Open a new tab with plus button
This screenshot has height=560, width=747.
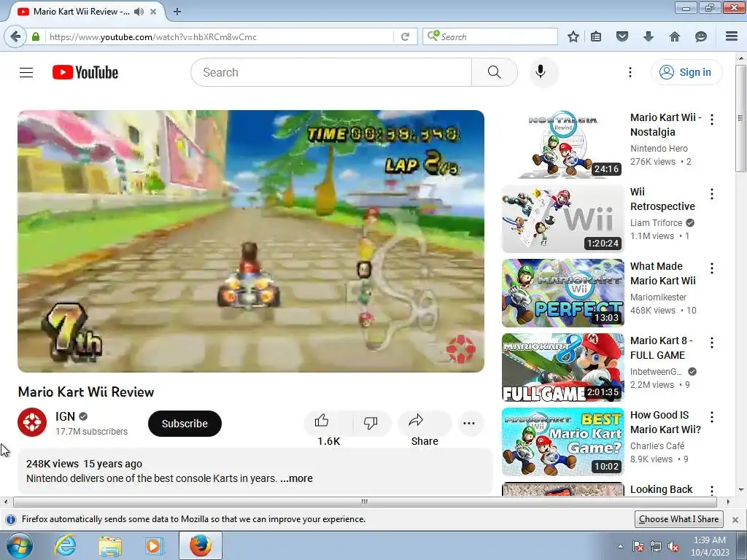click(177, 12)
